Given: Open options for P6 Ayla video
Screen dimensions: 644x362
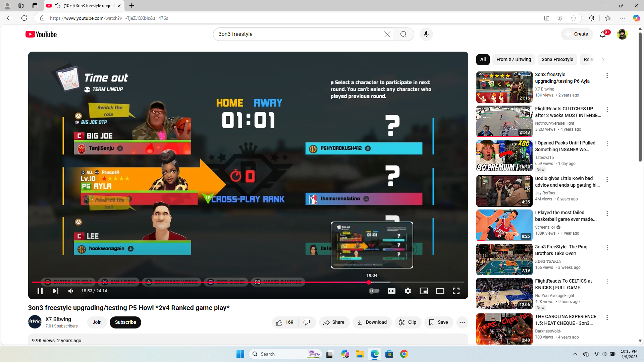Looking at the screenshot, I should (607, 75).
